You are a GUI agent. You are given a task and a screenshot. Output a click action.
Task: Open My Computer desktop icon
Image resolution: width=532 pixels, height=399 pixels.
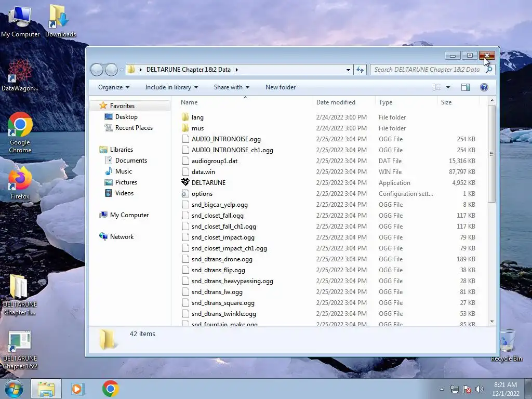(20, 21)
